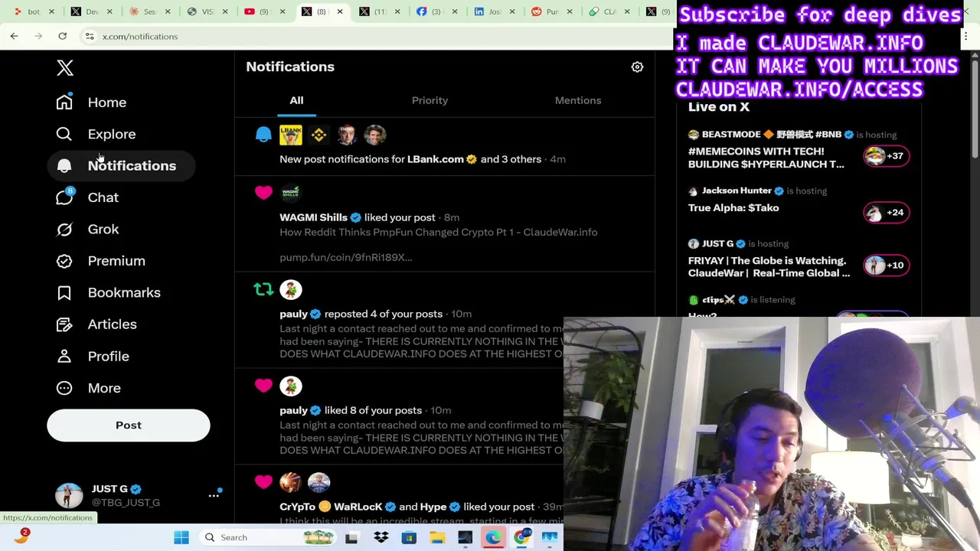The height and width of the screenshot is (551, 980).
Task: Open Bookmarks from the sidebar
Action: click(x=108, y=292)
